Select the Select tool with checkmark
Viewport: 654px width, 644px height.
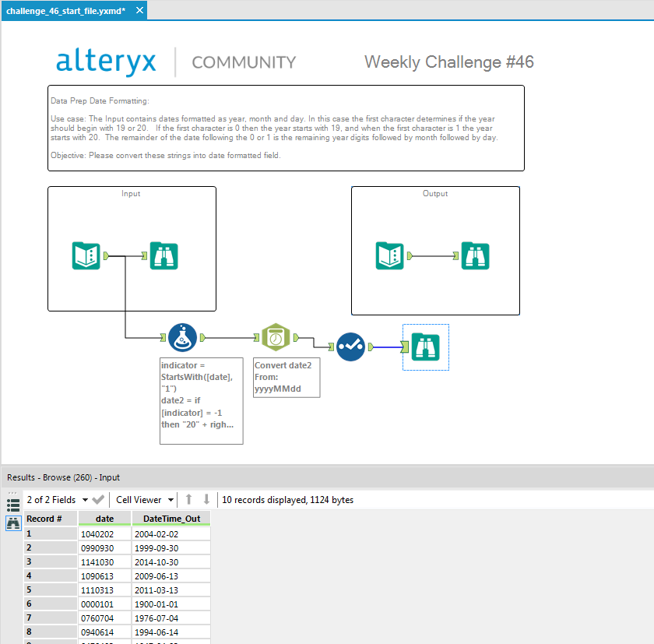pos(351,347)
